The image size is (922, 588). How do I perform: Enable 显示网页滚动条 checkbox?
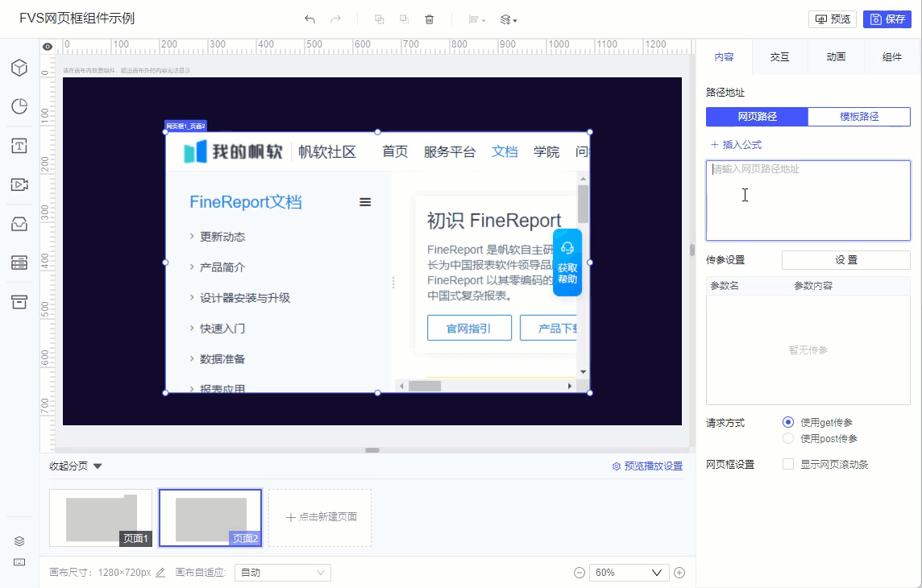coord(788,464)
